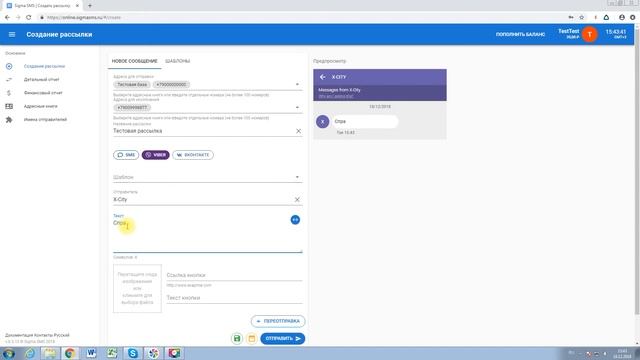Click the Русский language footer link
640x360 pixels.
click(x=62, y=335)
